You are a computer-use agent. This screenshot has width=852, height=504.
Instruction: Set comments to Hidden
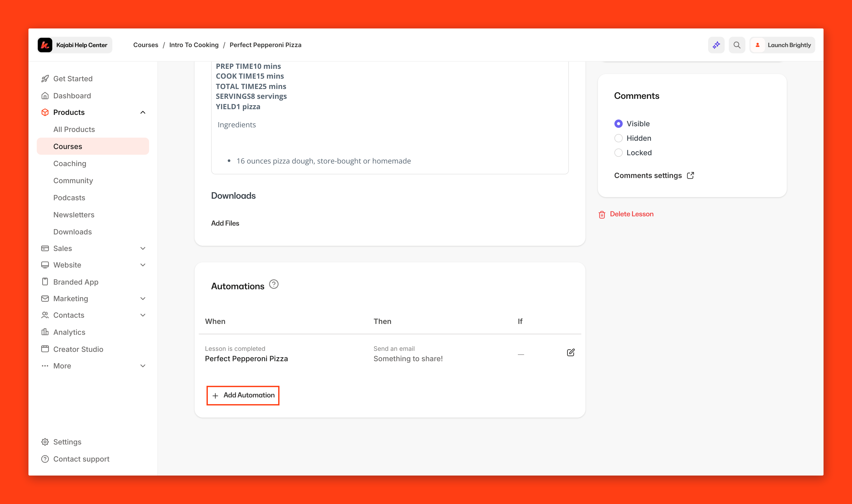pyautogui.click(x=618, y=138)
